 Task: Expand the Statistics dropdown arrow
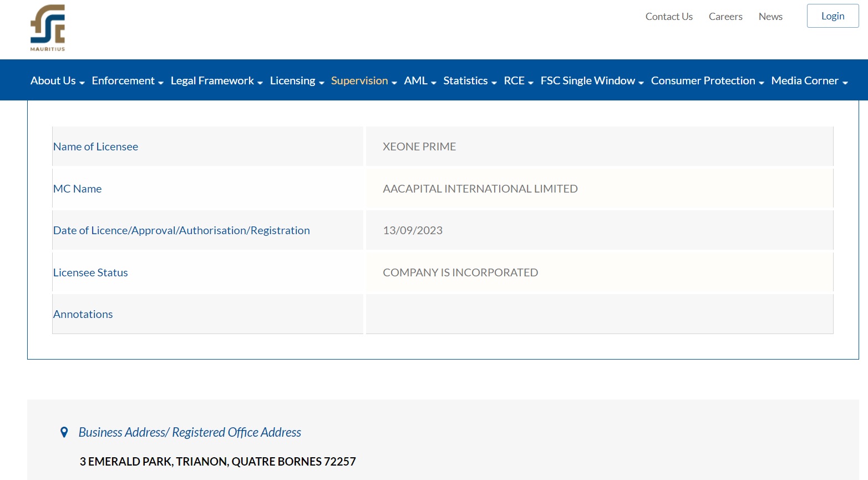pyautogui.click(x=494, y=83)
